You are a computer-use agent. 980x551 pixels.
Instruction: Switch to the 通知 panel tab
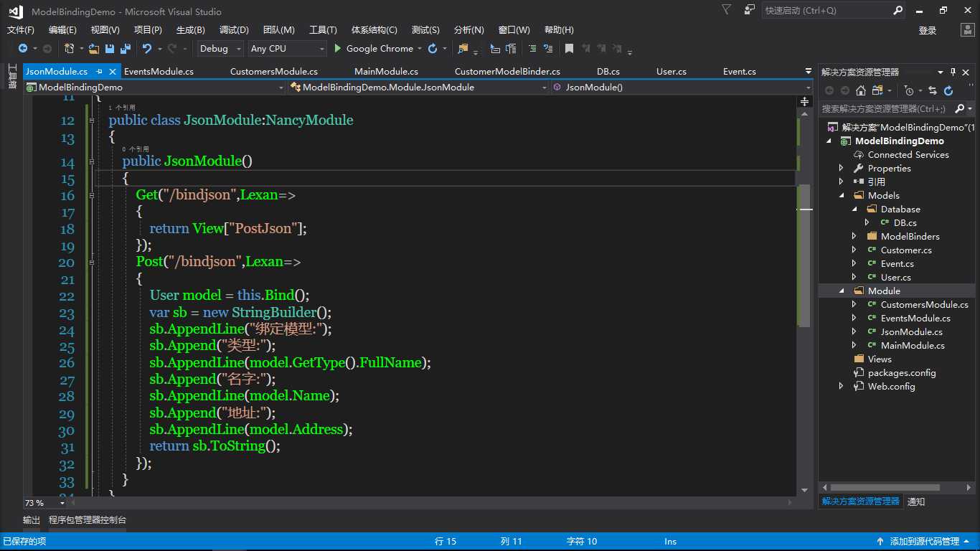[916, 501]
